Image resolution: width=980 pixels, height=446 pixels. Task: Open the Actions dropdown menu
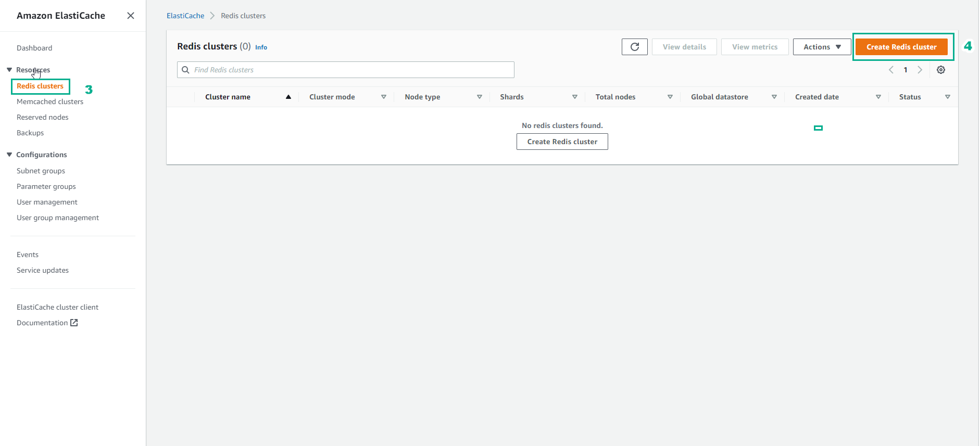(x=822, y=47)
